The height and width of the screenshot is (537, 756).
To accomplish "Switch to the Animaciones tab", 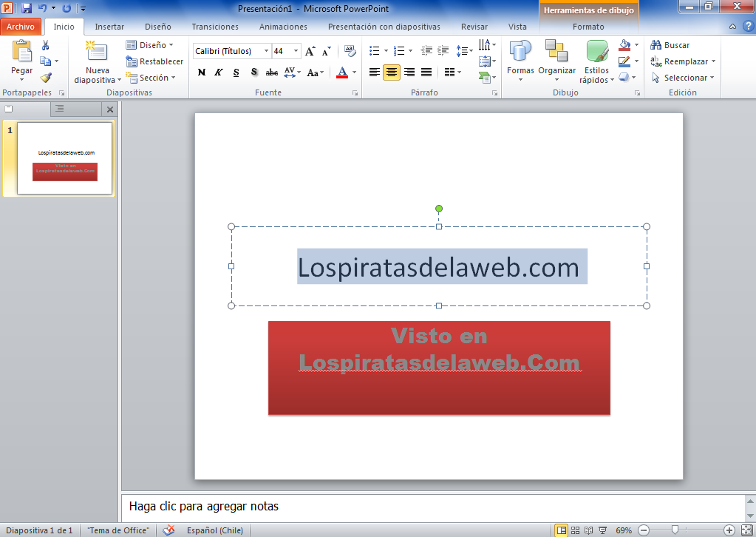I will click(283, 27).
